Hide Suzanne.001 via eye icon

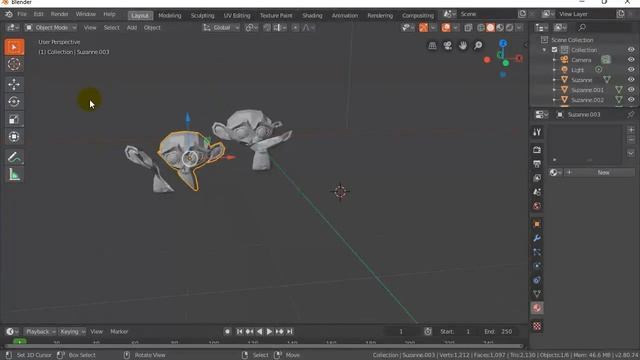631,90
